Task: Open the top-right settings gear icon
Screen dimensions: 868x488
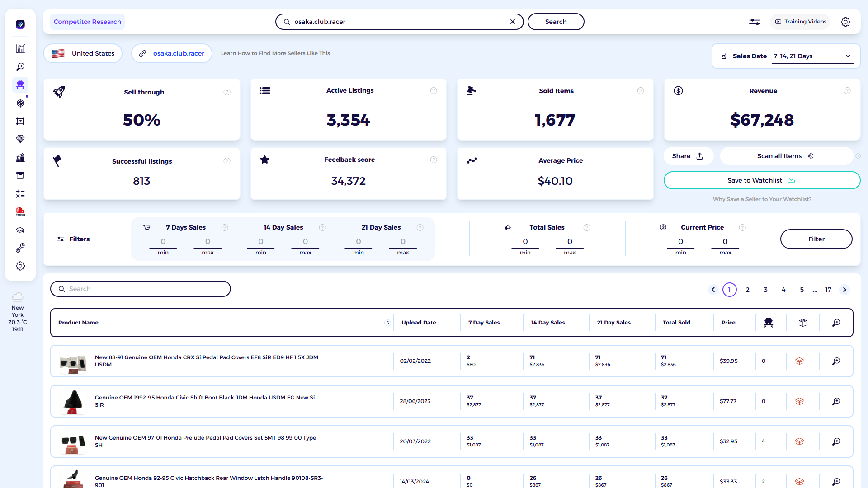Action: pyautogui.click(x=845, y=22)
